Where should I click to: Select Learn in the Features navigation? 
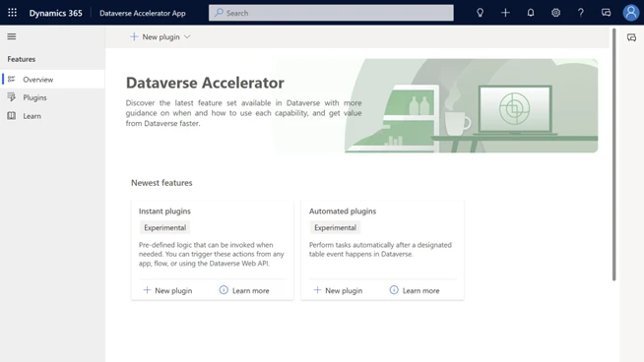click(x=52, y=116)
